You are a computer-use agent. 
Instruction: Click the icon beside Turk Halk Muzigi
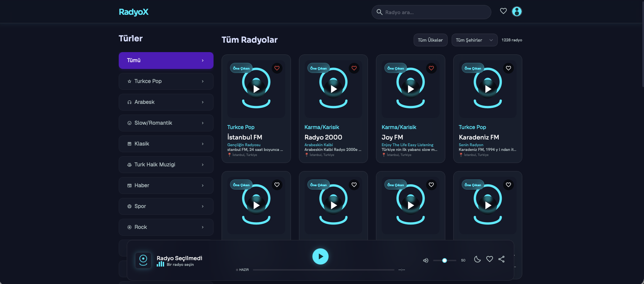[129, 165]
